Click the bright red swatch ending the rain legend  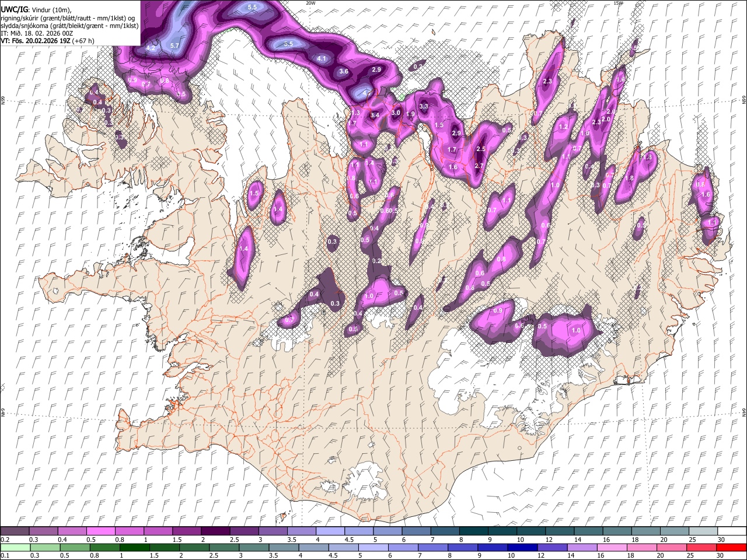(x=731, y=547)
